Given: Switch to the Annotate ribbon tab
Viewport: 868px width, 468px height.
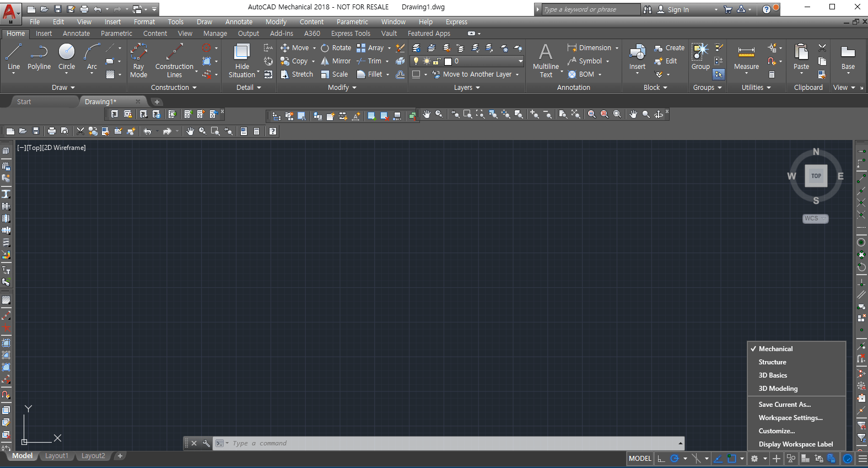Looking at the screenshot, I should pyautogui.click(x=76, y=34).
